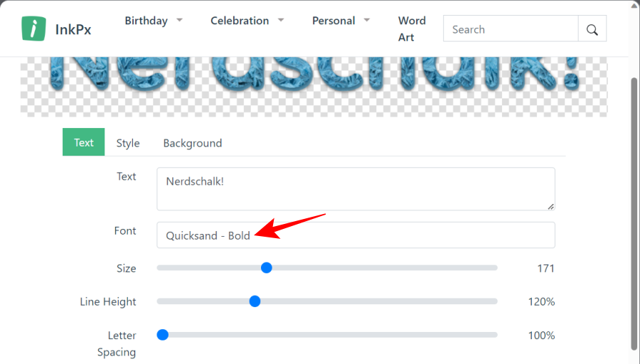Focus the Search input field
Viewport: 640px width, 364px height.
[511, 30]
